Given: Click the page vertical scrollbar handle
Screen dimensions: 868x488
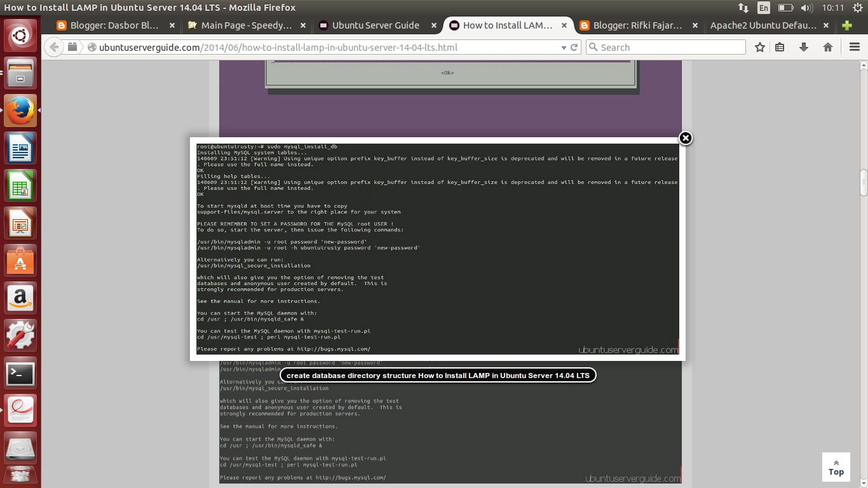Looking at the screenshot, I should (864, 182).
